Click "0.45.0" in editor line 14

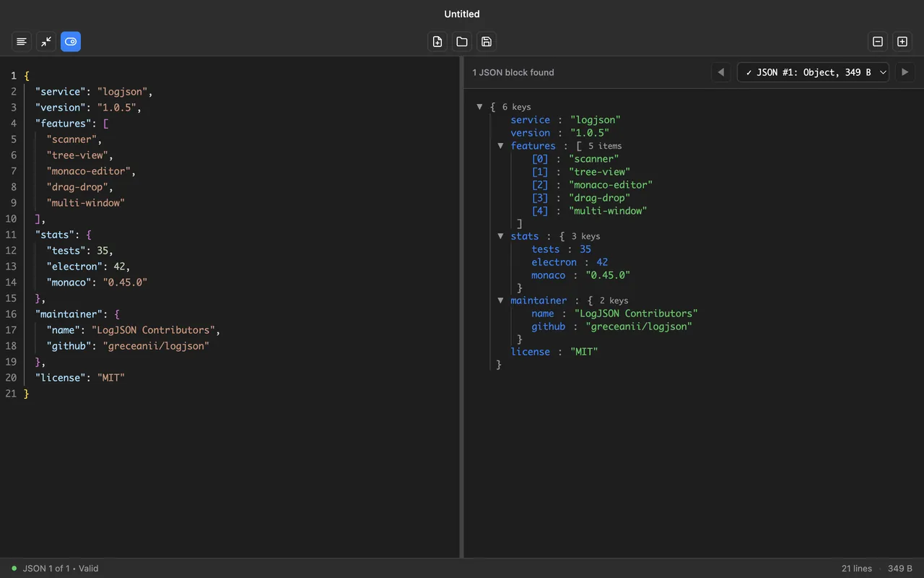coord(125,282)
